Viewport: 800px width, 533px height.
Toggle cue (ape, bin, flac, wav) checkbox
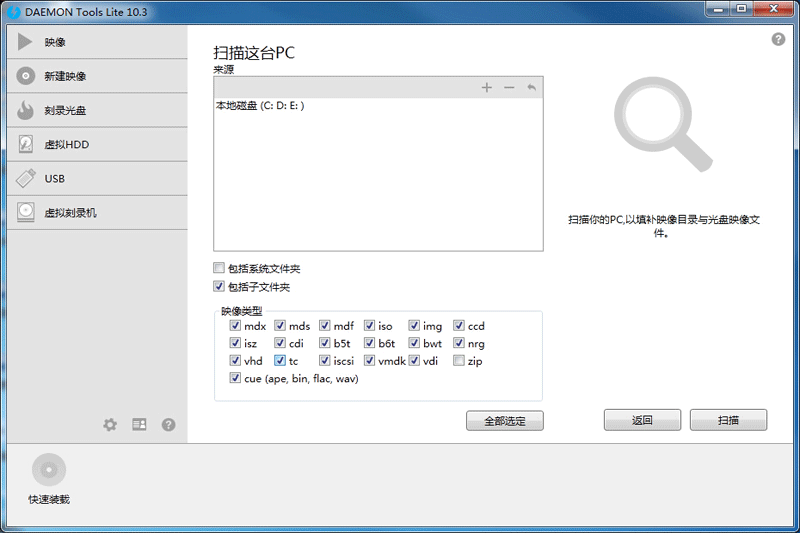[235, 378]
